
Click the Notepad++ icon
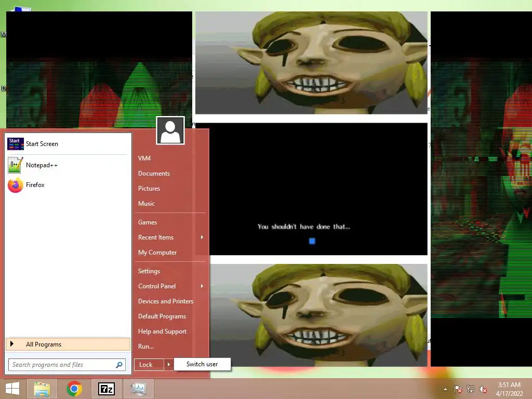(x=15, y=165)
